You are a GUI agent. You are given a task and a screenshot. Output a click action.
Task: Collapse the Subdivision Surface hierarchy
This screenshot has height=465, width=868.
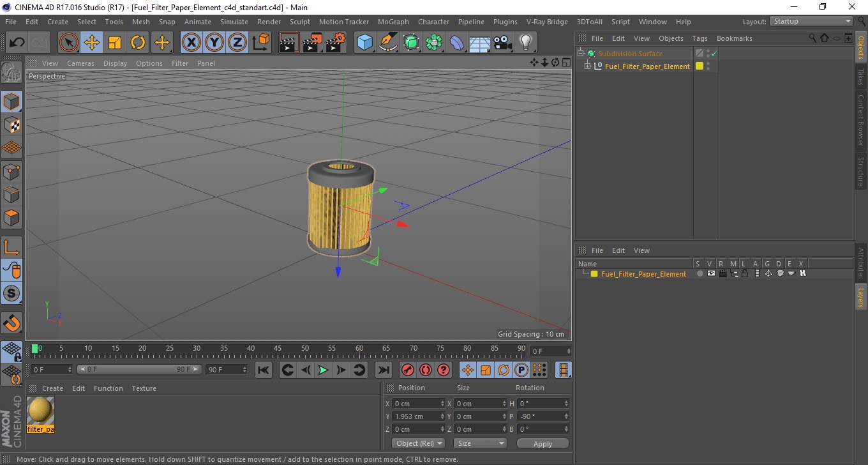coord(580,54)
